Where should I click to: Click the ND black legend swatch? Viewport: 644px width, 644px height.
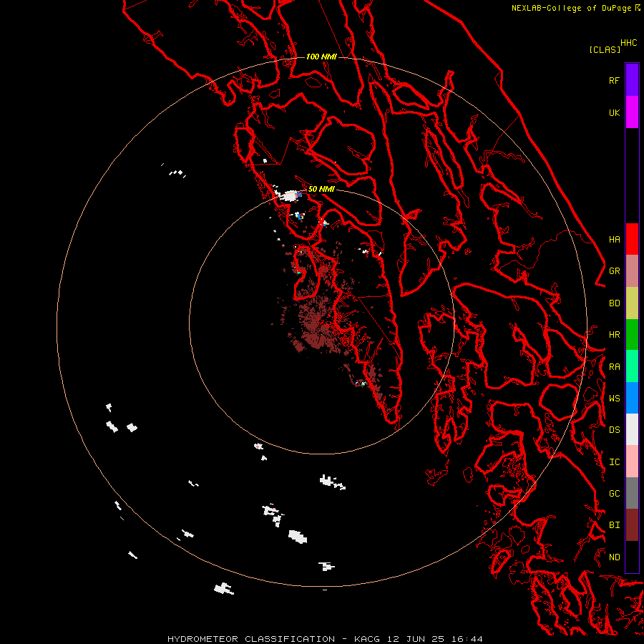point(632,557)
